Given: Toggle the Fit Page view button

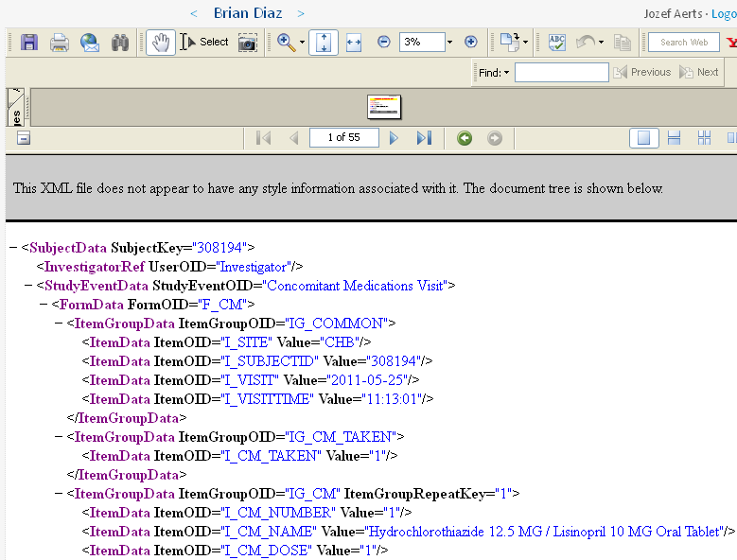Looking at the screenshot, I should coord(325,43).
